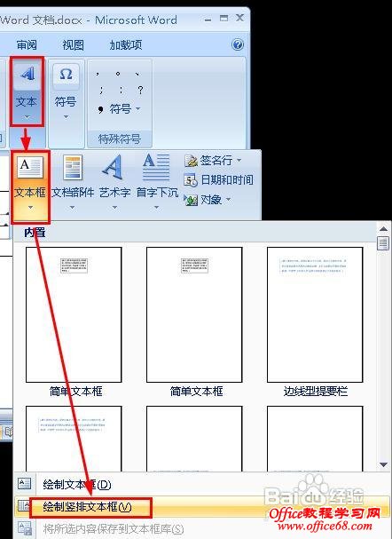Click the 对象 object button
The image size is (392, 539).
pos(203,200)
